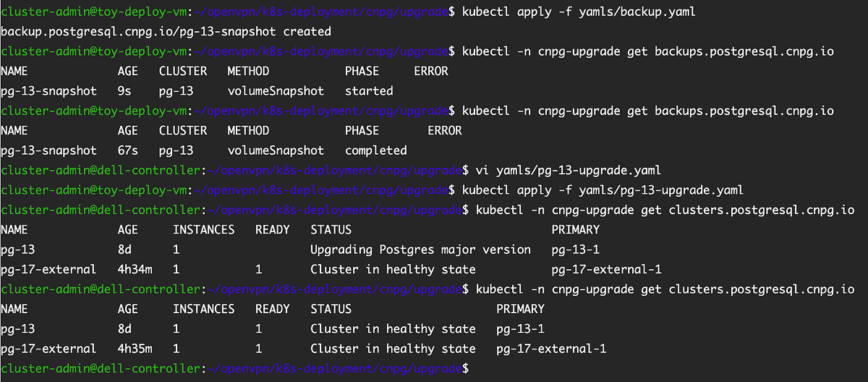Screen dimensions: 868x382
Task: Click the topmost "cluster-admin@toy-deploy-vm" prompt
Action: (93, 12)
